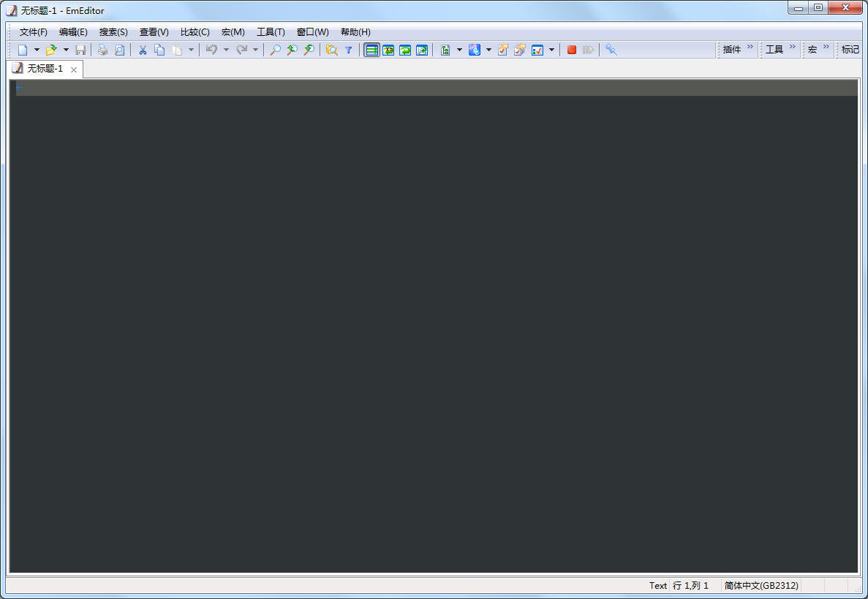Open the 搜索(S) menu

[x=113, y=32]
